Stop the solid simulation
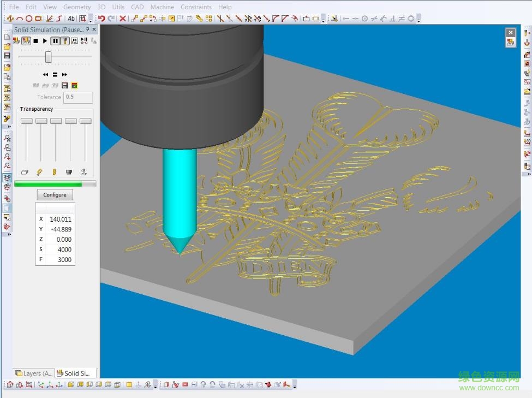The image size is (532, 398). [35, 41]
